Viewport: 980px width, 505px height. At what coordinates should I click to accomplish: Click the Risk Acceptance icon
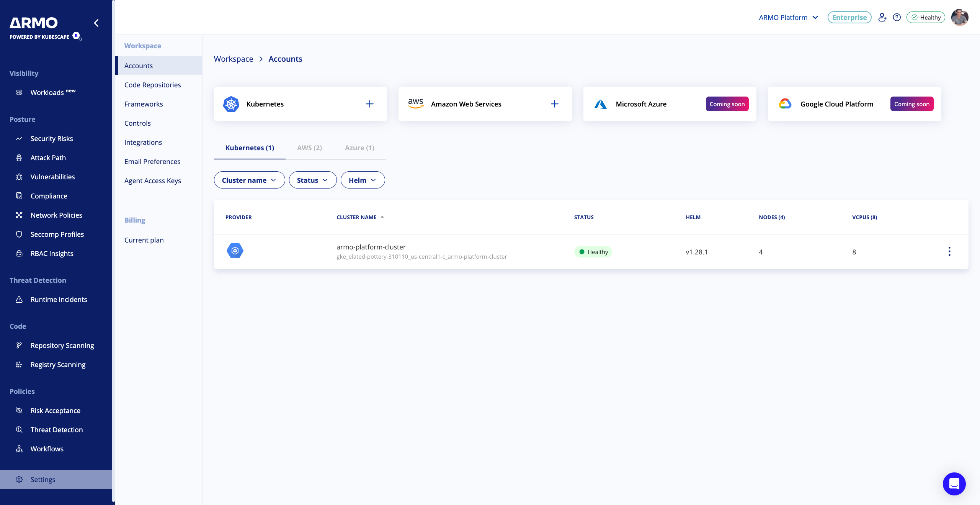coord(19,410)
